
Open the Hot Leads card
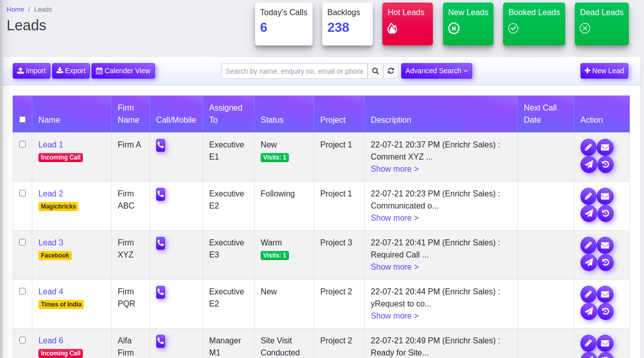tap(407, 24)
